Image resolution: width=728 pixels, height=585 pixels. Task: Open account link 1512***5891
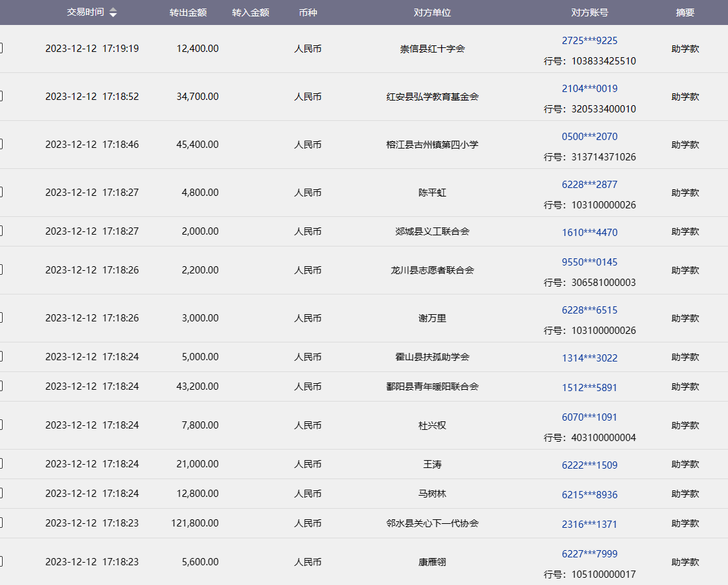coord(589,387)
